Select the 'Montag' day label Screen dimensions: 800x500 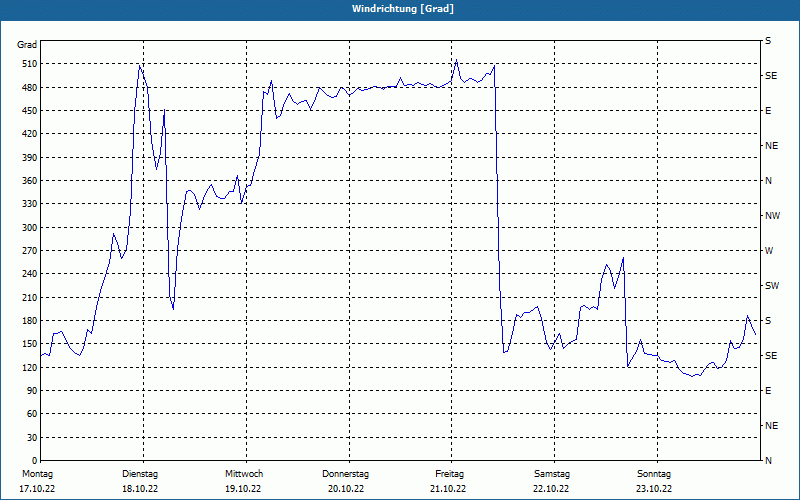pyautogui.click(x=37, y=474)
